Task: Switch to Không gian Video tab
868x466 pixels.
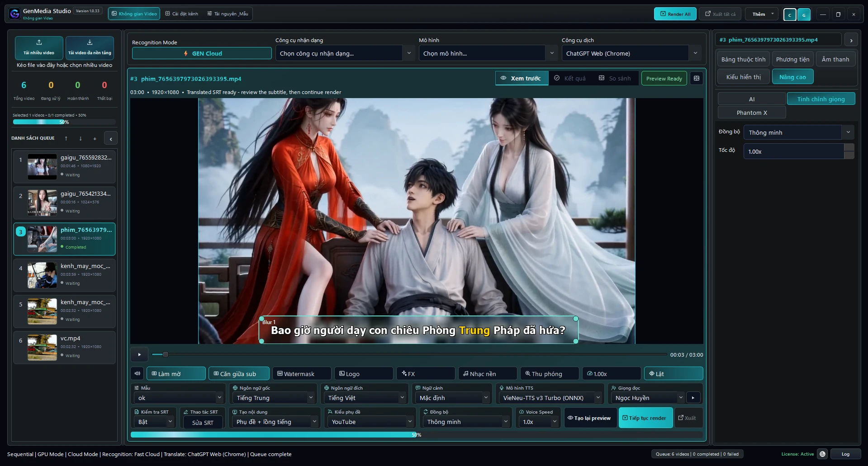Action: click(134, 14)
